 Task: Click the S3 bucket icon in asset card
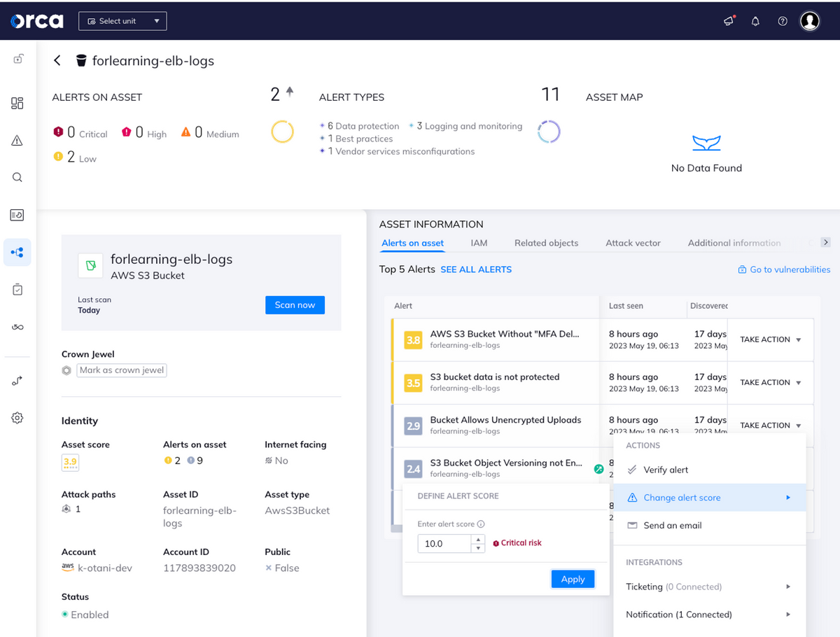click(90, 266)
